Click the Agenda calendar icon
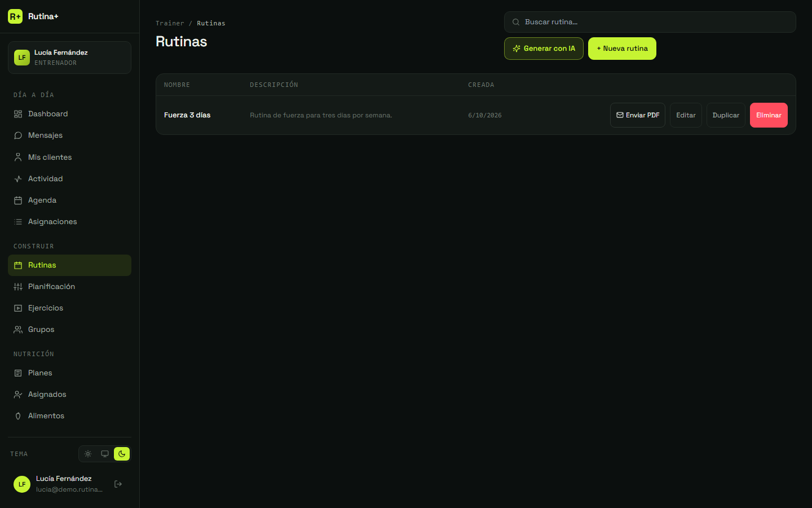Viewport: 812px width, 508px height. (x=18, y=200)
